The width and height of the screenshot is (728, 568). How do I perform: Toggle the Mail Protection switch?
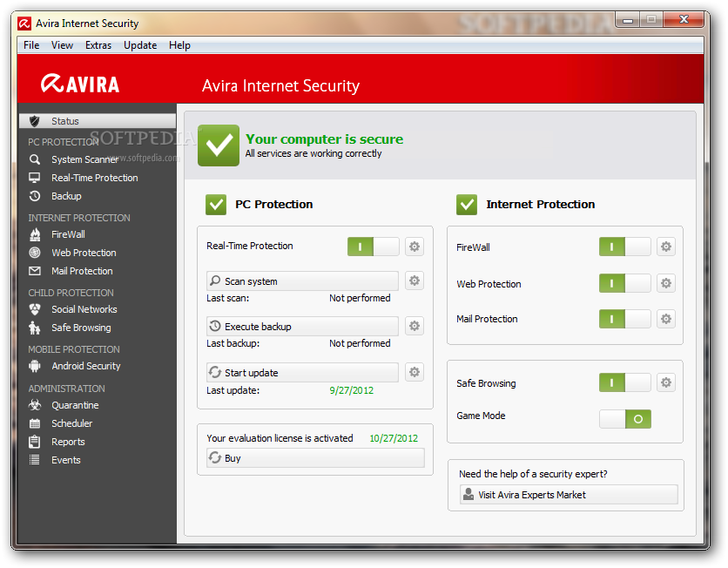[624, 319]
